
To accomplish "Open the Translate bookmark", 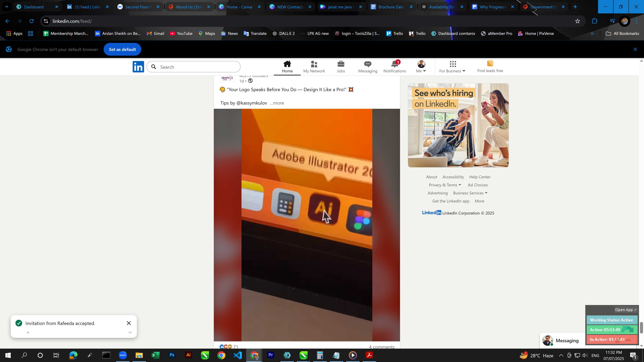I will click(255, 34).
